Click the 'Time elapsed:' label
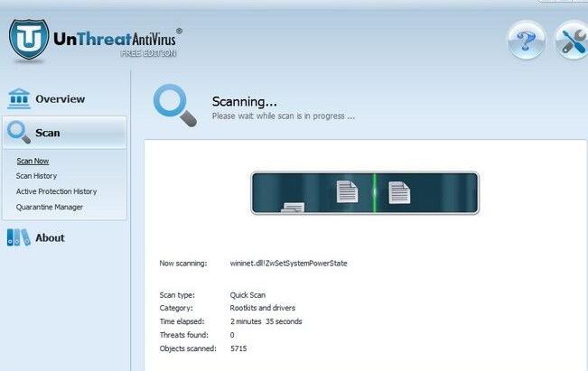The image size is (588, 371). pos(182,321)
